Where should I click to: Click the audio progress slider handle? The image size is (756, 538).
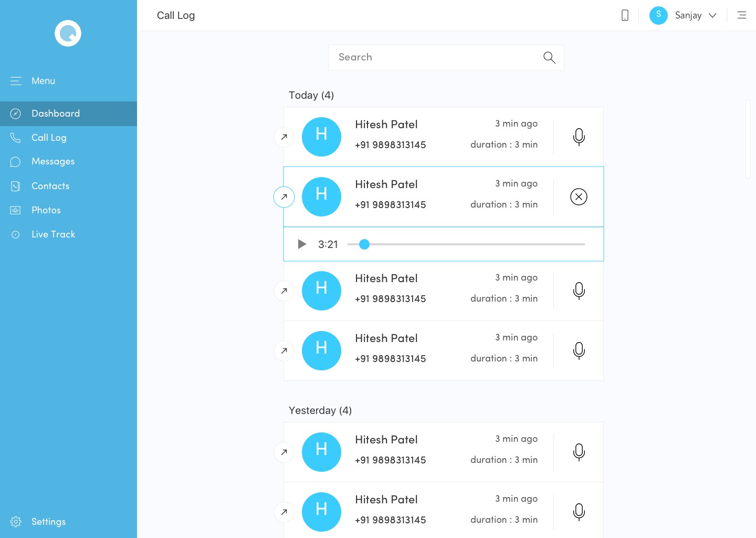tap(364, 244)
